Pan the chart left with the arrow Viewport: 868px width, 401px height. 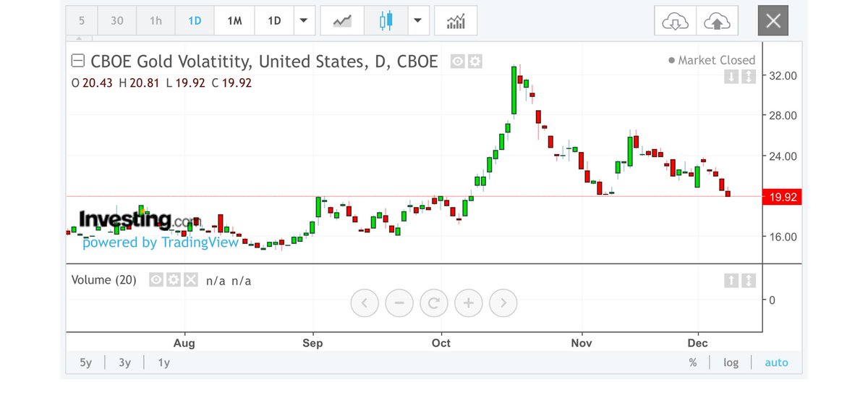pos(365,303)
